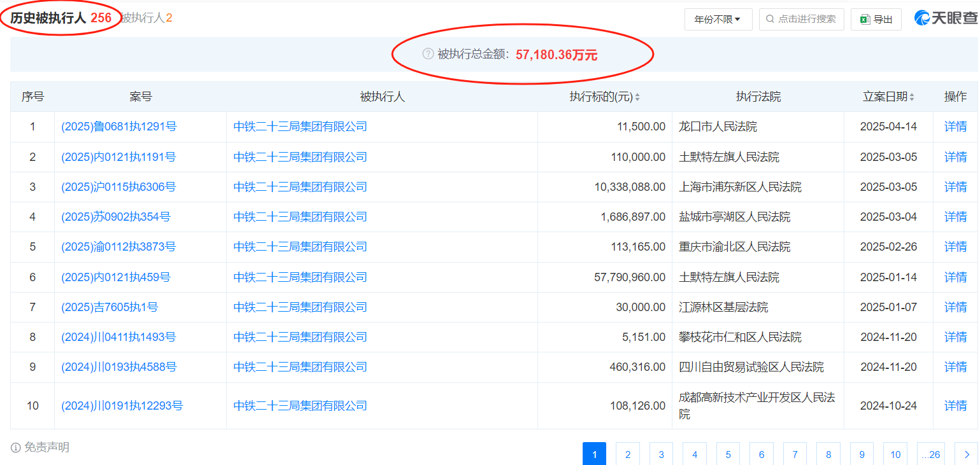980x465 pixels.
Task: Click the search magnifier icon in the search box
Action: 771,19
